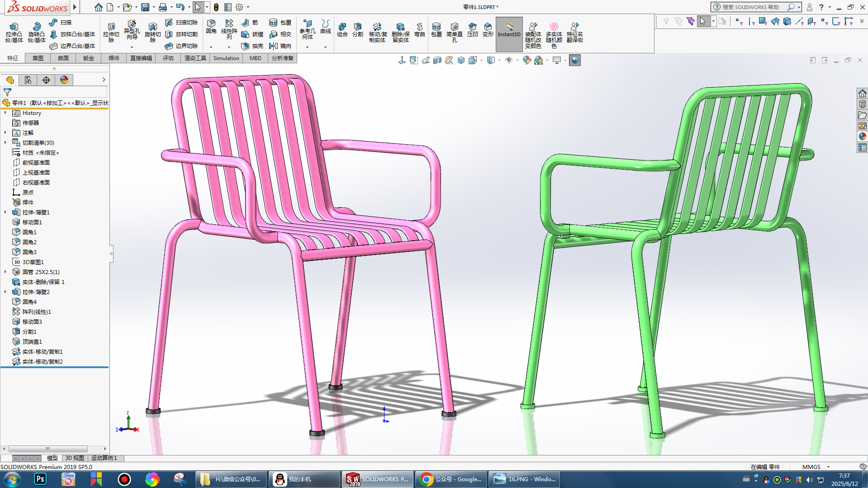Select the 分割 split tool in ribbon
868x488 pixels.
point(357,30)
